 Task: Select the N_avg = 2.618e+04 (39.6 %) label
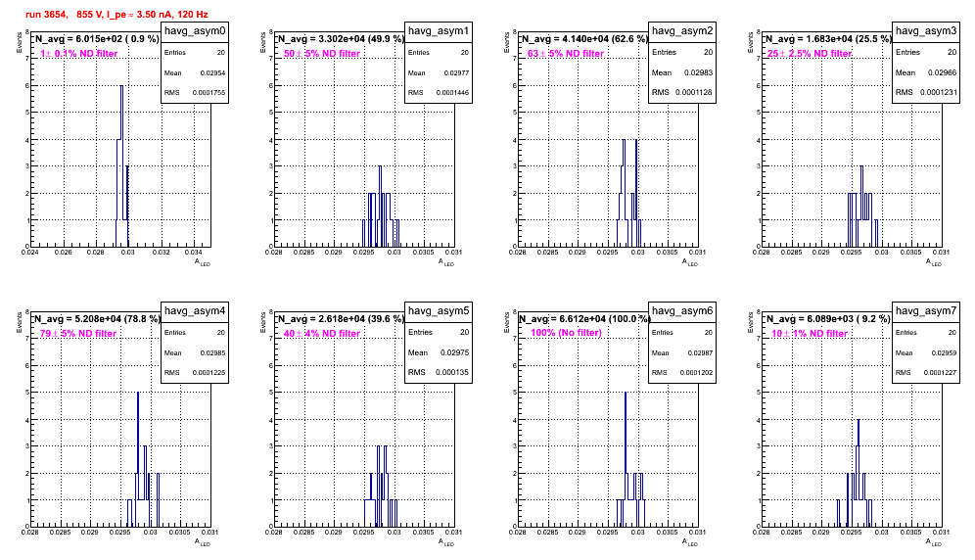click(341, 319)
